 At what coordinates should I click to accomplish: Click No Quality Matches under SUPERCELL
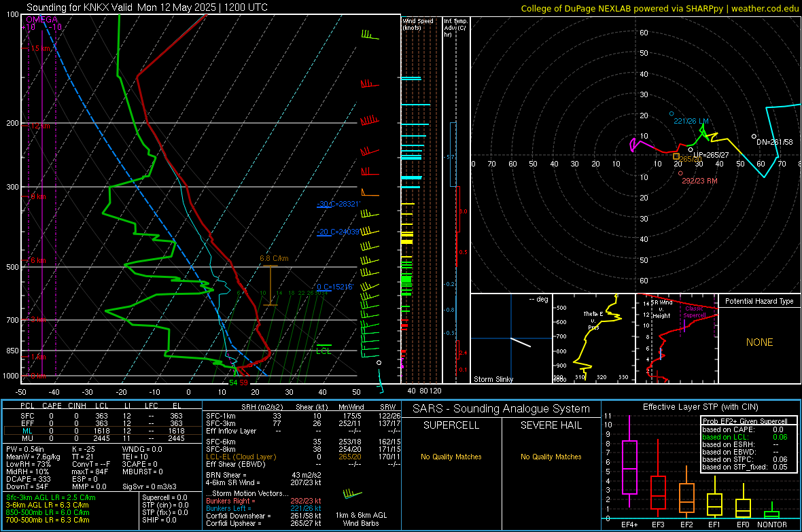pos(451,457)
